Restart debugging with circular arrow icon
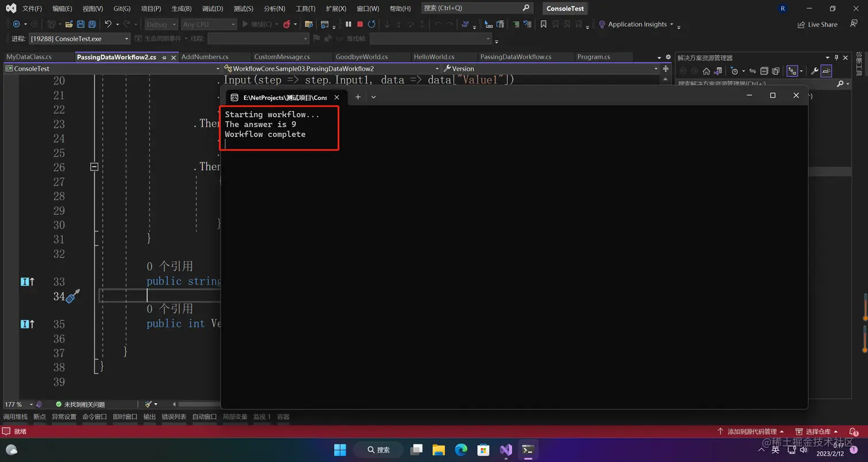This screenshot has height=462, width=868. tap(371, 24)
